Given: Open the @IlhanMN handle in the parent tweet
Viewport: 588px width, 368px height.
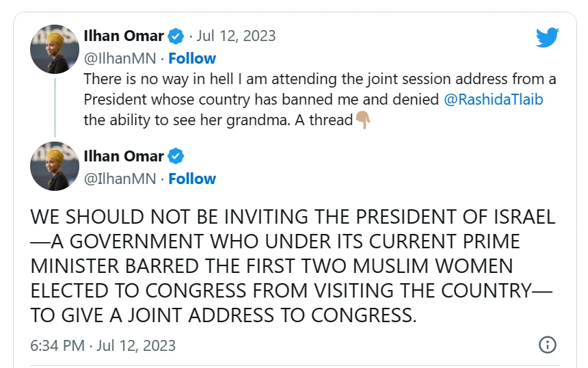Looking at the screenshot, I should [x=119, y=58].
